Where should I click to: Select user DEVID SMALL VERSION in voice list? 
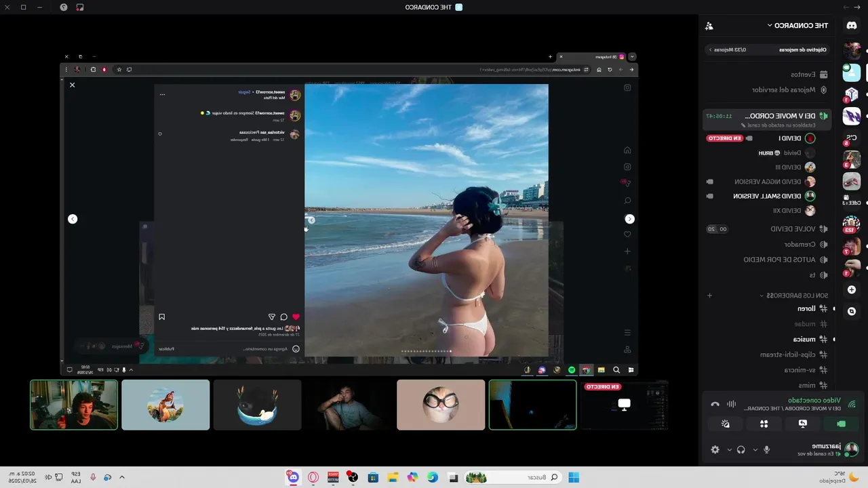coord(774,196)
